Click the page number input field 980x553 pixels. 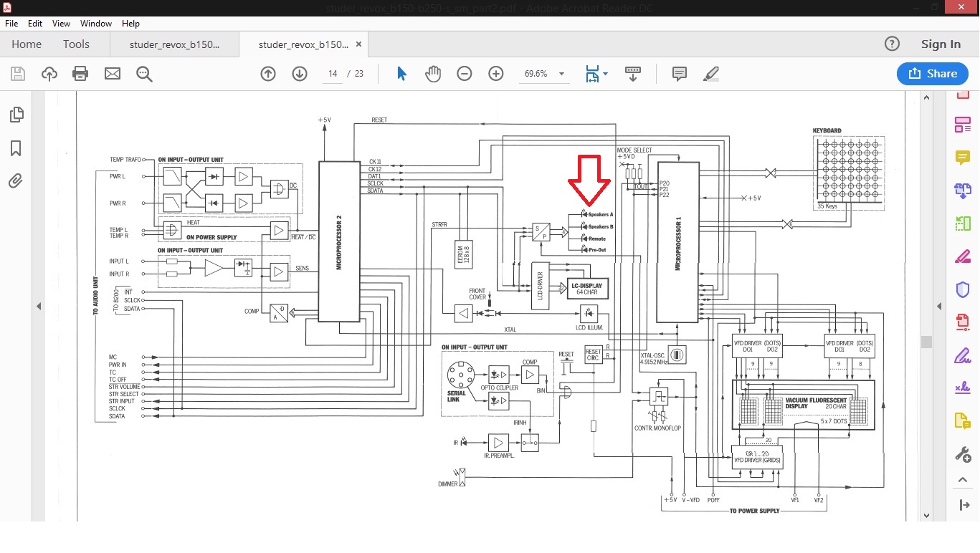(333, 74)
